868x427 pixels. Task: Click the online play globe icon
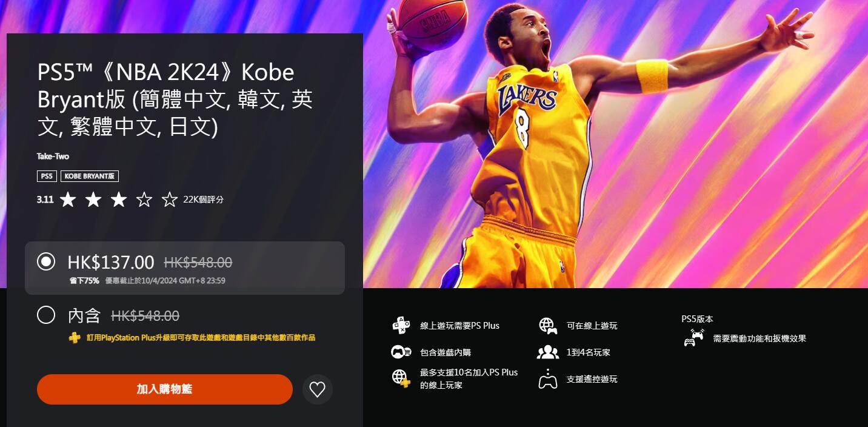pos(548,325)
